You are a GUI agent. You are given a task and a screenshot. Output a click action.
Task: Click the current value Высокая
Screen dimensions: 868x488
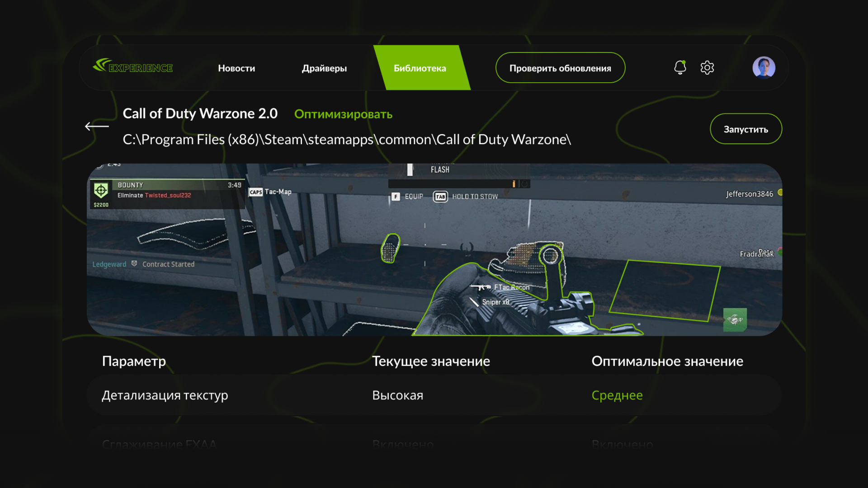(397, 395)
